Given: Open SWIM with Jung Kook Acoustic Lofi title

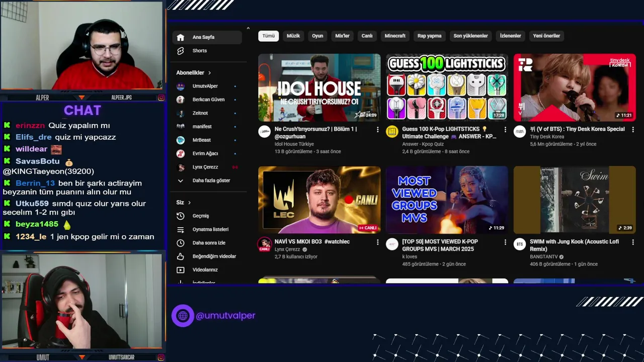Looking at the screenshot, I should point(574,245).
